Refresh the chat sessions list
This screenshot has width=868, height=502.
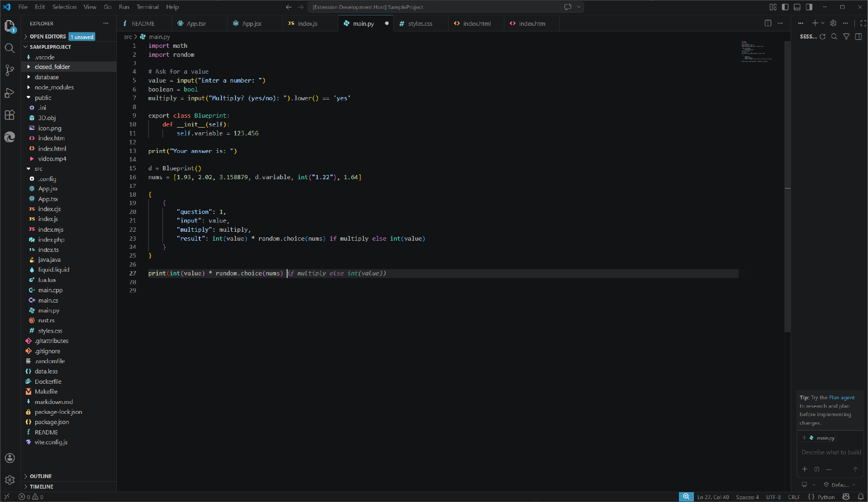click(822, 37)
